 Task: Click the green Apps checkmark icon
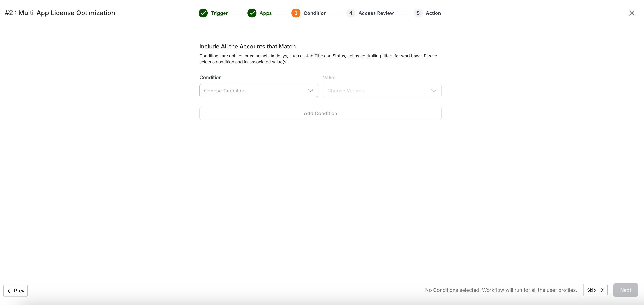(252, 13)
